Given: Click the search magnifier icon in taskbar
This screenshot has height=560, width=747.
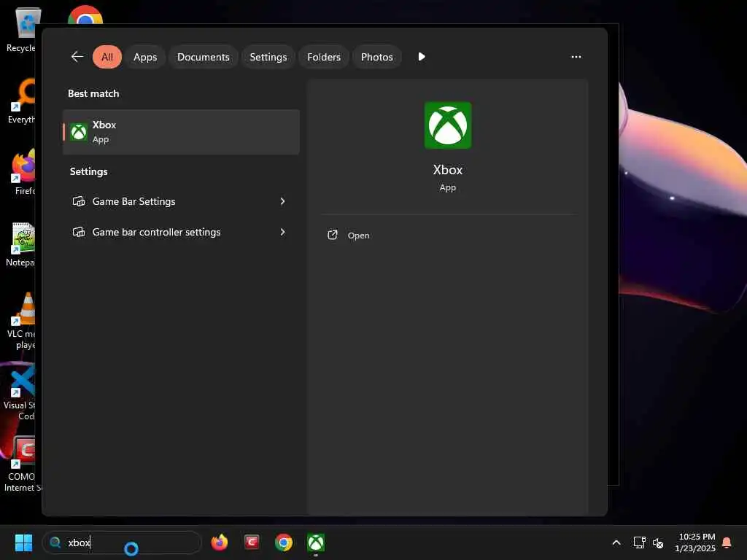Looking at the screenshot, I should point(55,542).
